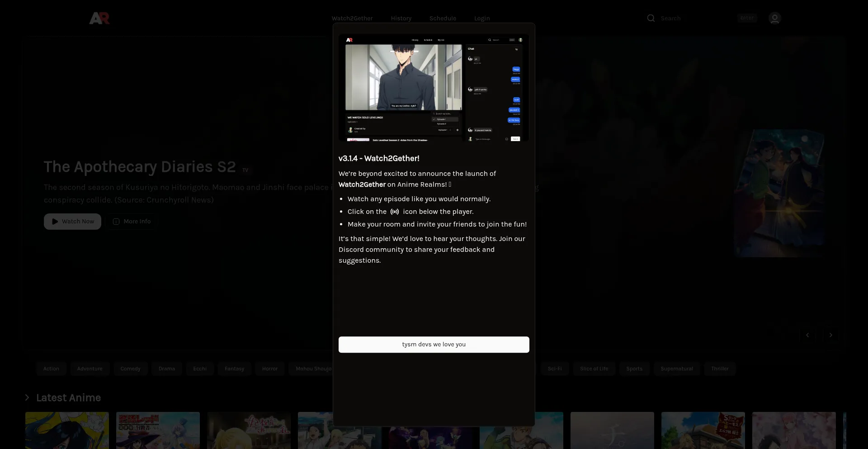
Task: Open the Schedule page
Action: pos(443,19)
